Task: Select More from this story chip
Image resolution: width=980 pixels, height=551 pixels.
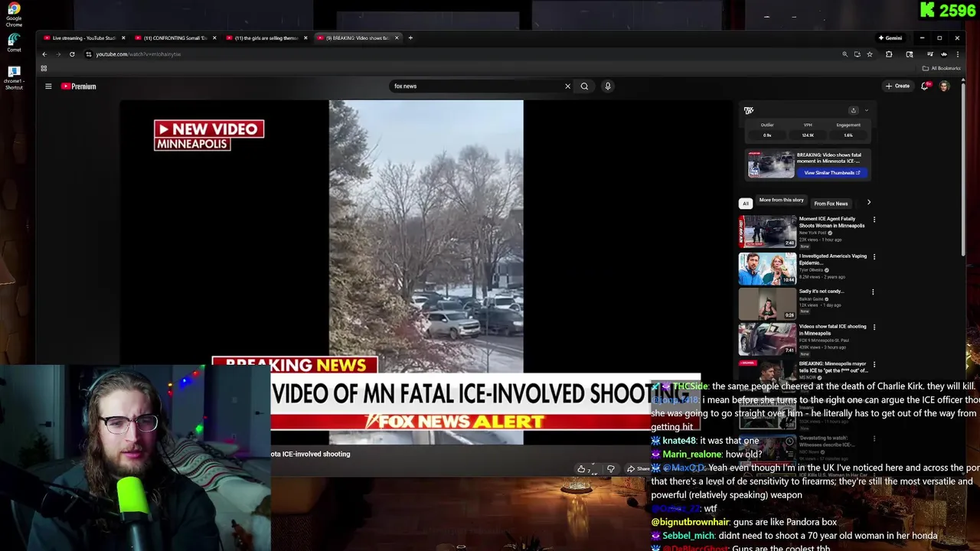Action: pyautogui.click(x=781, y=201)
